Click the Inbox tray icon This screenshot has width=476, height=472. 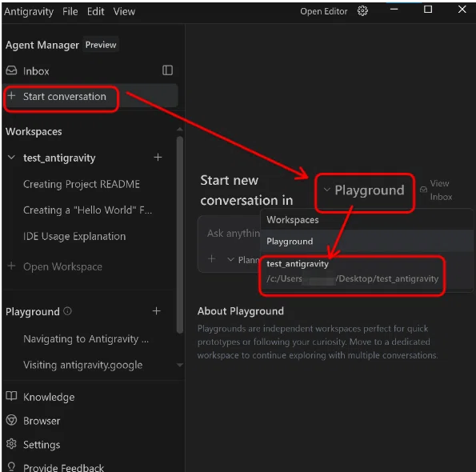pos(11,70)
